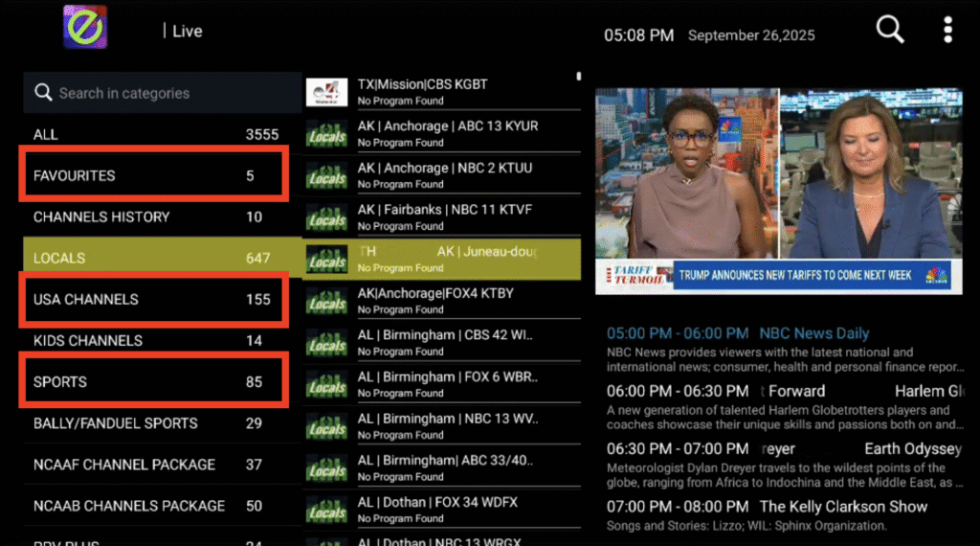Select the 06:00 PM Harlem Globetrotters program

point(785,407)
